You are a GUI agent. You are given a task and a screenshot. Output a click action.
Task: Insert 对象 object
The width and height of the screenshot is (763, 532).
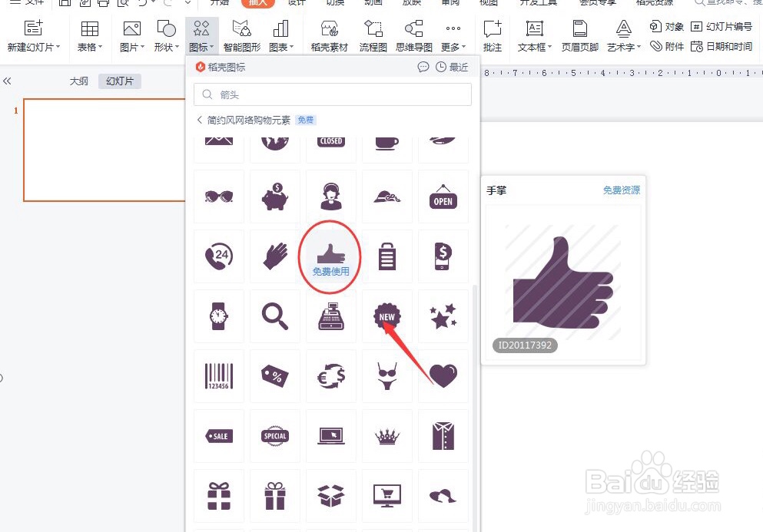(x=667, y=26)
